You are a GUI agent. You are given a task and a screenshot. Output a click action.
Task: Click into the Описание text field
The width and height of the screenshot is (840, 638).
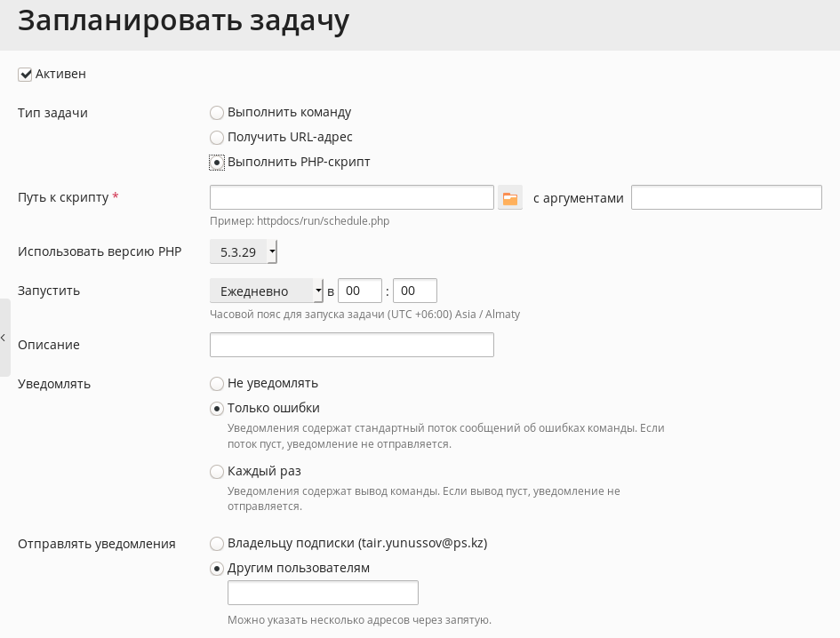(x=351, y=345)
